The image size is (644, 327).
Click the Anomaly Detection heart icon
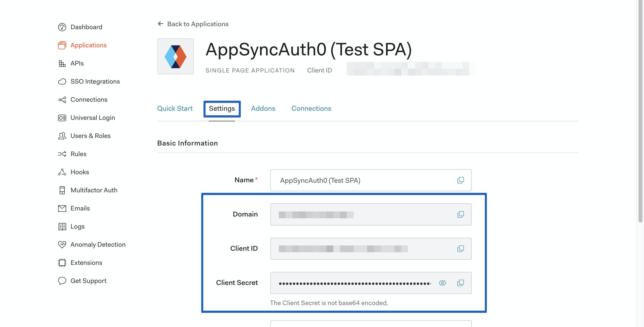click(x=62, y=244)
